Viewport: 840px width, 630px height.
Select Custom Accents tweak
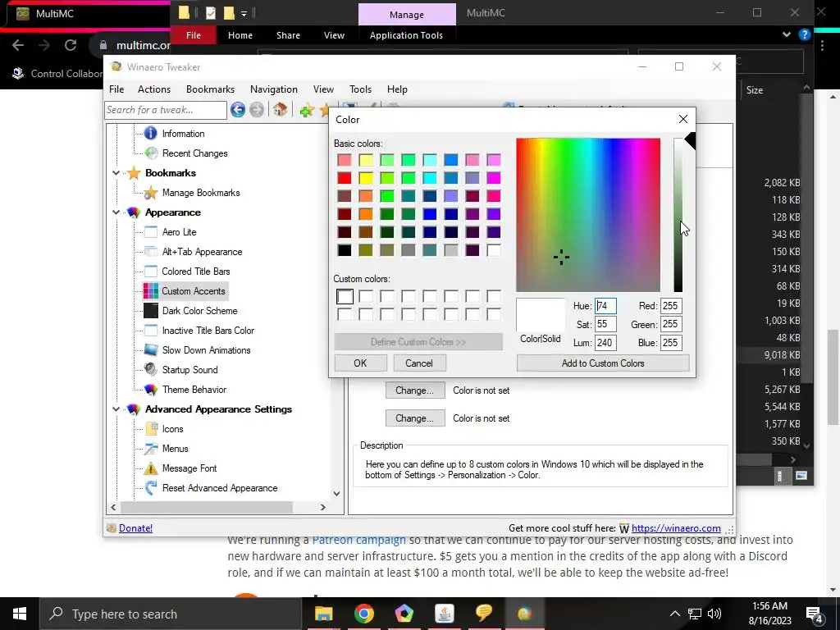point(193,291)
